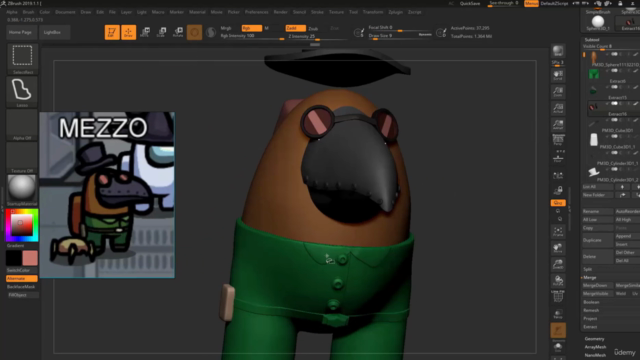Click the Home Page button
Screen dimensions: 640x360
(20, 32)
